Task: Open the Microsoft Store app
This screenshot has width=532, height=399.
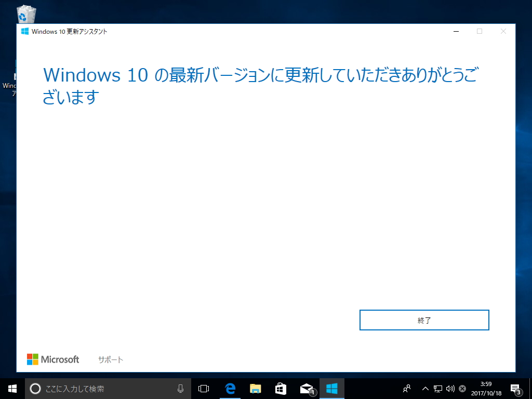Action: pos(281,388)
